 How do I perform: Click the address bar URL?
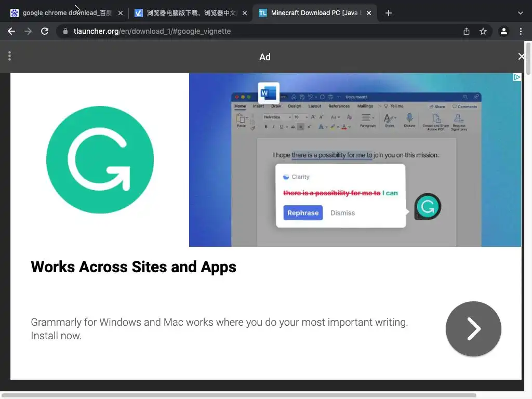[152, 31]
